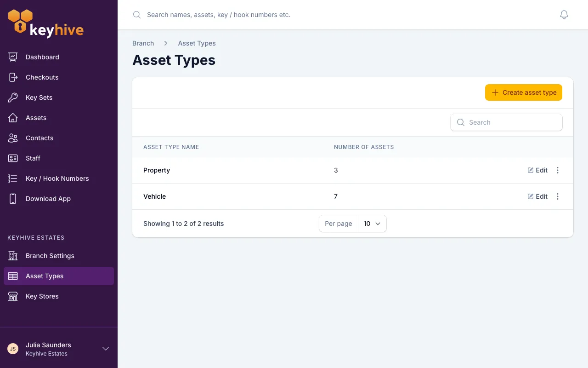Click the Contacts people icon
The height and width of the screenshot is (368, 588).
[13, 138]
